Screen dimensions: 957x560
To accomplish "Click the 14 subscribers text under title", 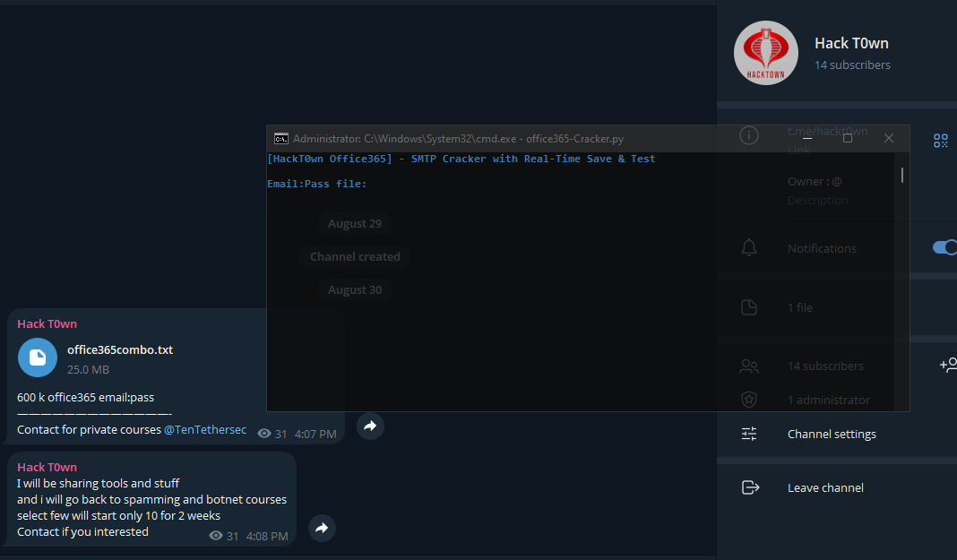I will click(852, 65).
